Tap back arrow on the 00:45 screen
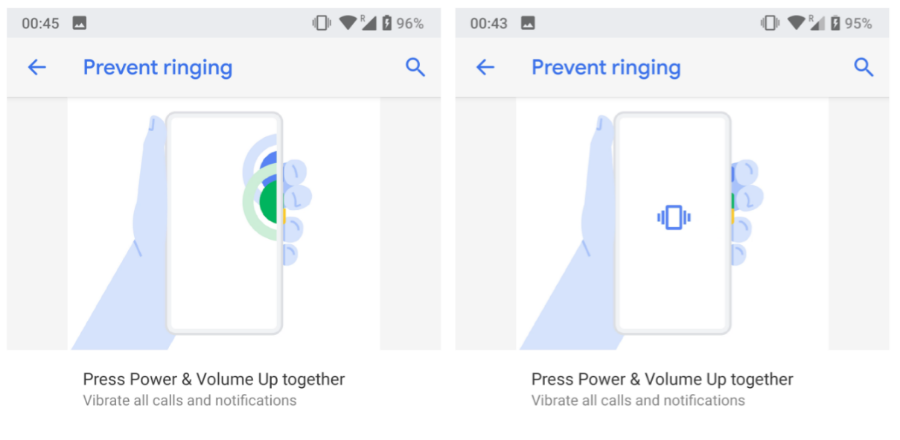The height and width of the screenshot is (440, 900). (37, 67)
